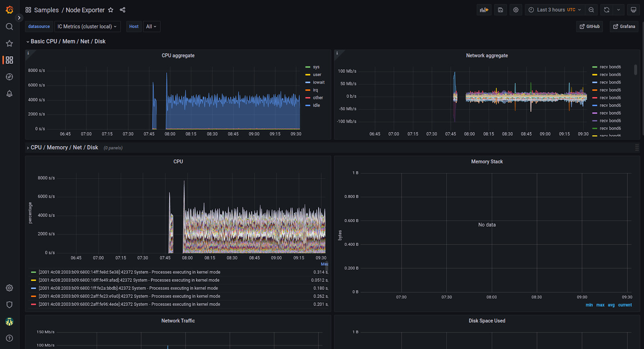644x349 pixels.
Task: Open the Network aggregate panel title menu
Action: (487, 56)
